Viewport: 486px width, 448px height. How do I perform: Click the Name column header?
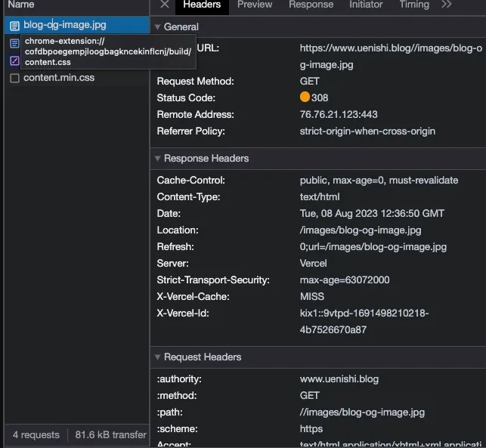point(21,5)
